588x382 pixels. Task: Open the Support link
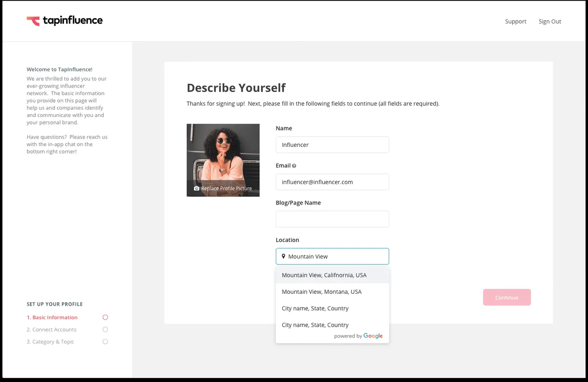[515, 22]
